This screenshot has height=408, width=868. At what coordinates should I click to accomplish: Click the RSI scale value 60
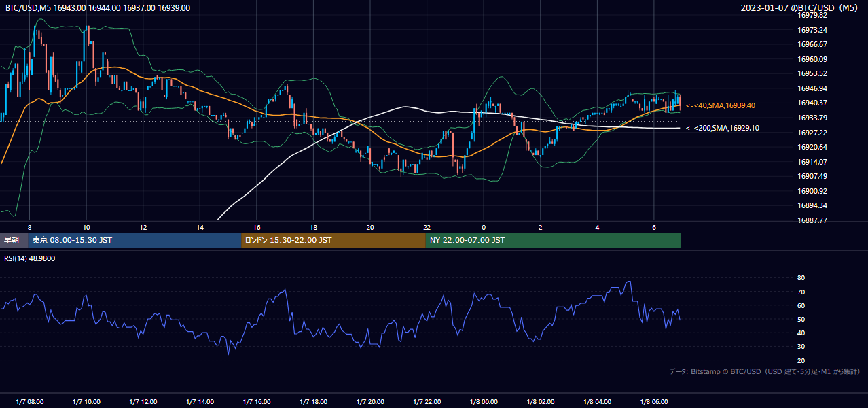(x=801, y=305)
